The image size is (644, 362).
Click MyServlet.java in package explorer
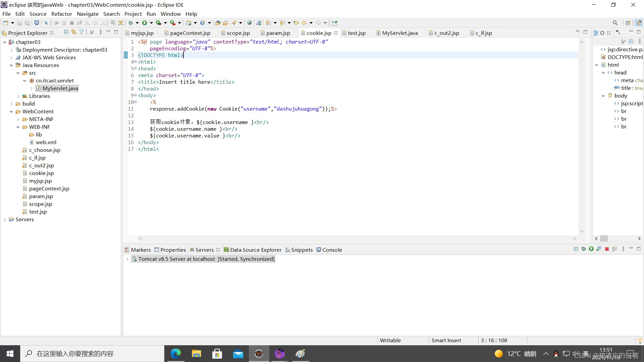[x=60, y=88]
